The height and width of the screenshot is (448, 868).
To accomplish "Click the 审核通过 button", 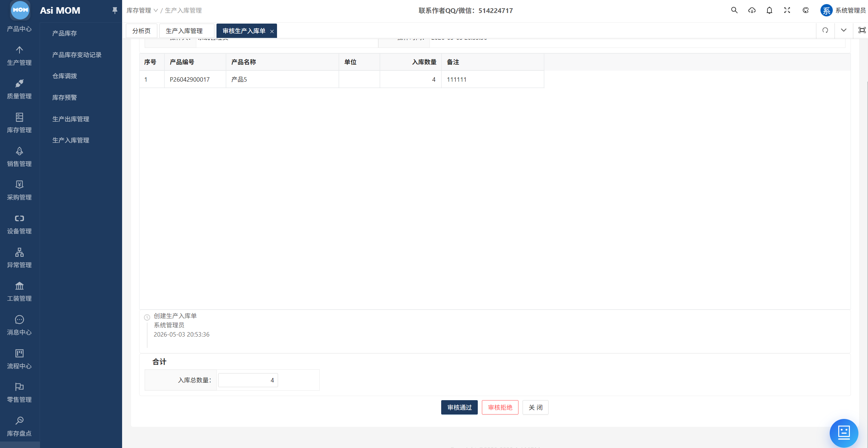I will tap(459, 407).
